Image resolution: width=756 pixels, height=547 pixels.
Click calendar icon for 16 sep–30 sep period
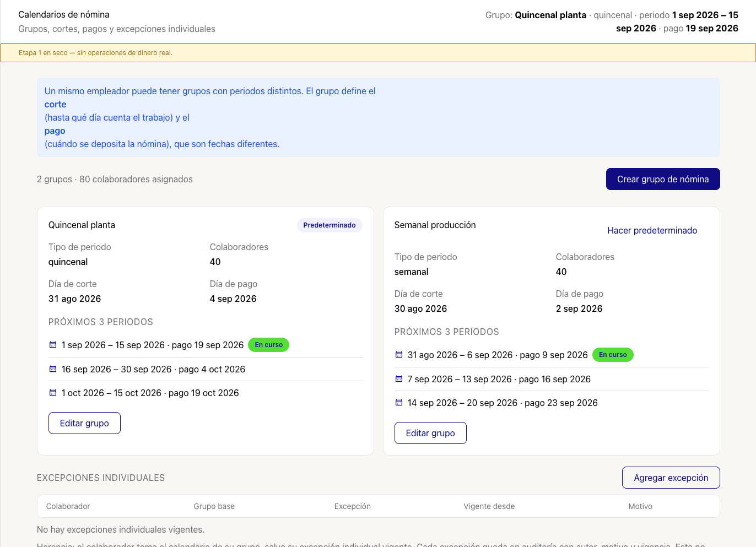53,369
